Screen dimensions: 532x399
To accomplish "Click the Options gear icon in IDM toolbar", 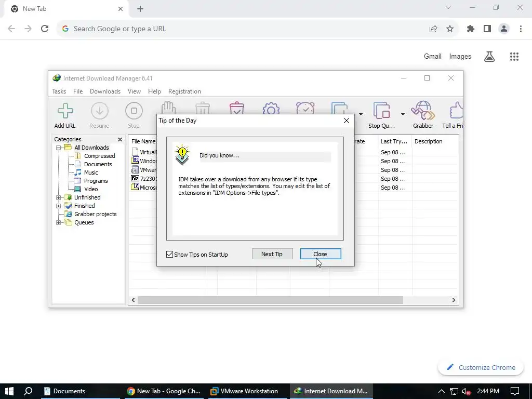I will click(271, 108).
